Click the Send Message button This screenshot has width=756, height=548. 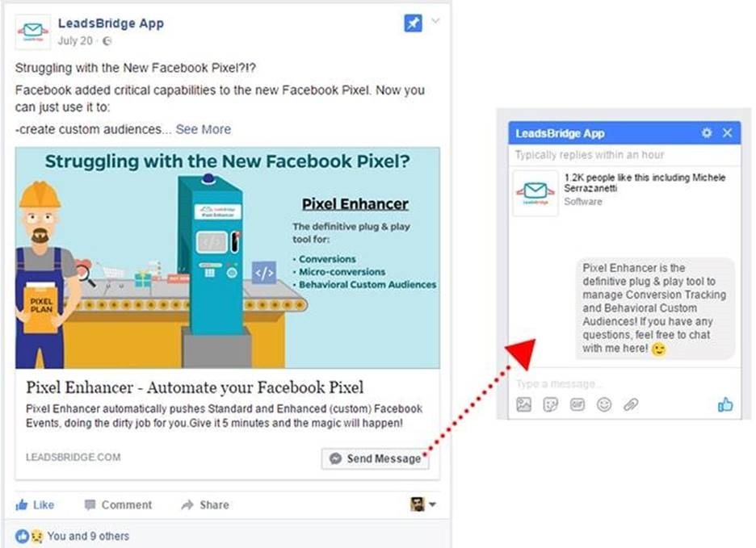[375, 458]
